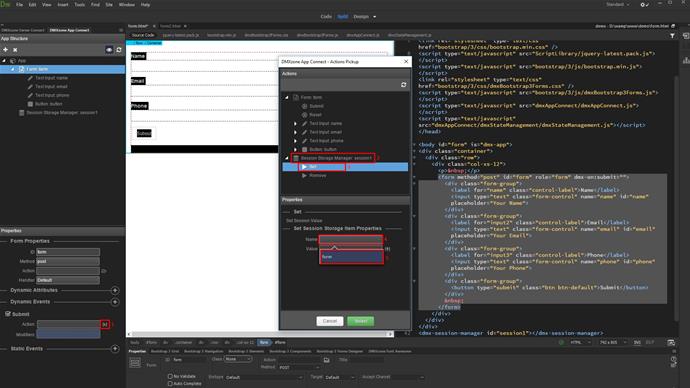The image size is (690, 388).
Task: Open data picker beside Value field
Action: click(x=387, y=249)
